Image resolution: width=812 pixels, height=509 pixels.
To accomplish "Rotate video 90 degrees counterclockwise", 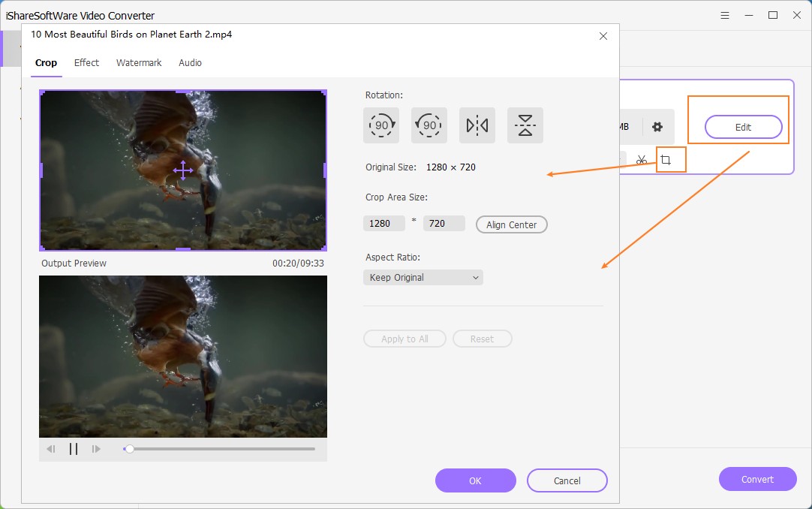I will pyautogui.click(x=429, y=125).
